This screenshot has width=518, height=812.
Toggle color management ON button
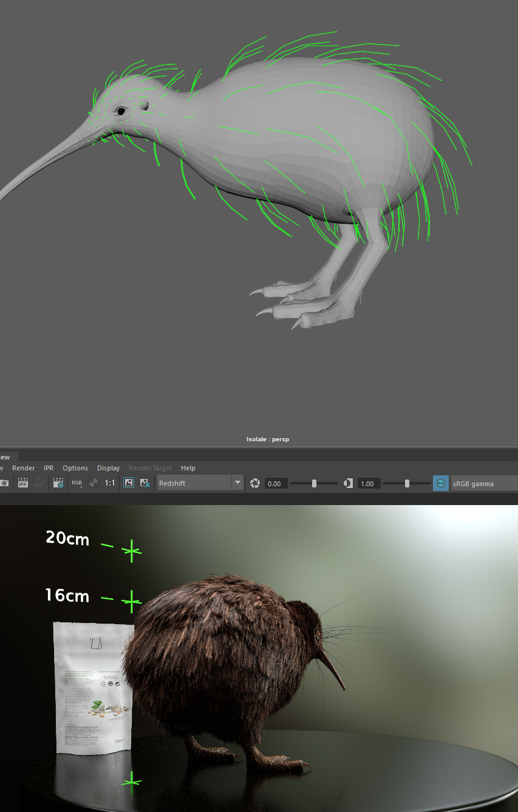pyautogui.click(x=441, y=483)
